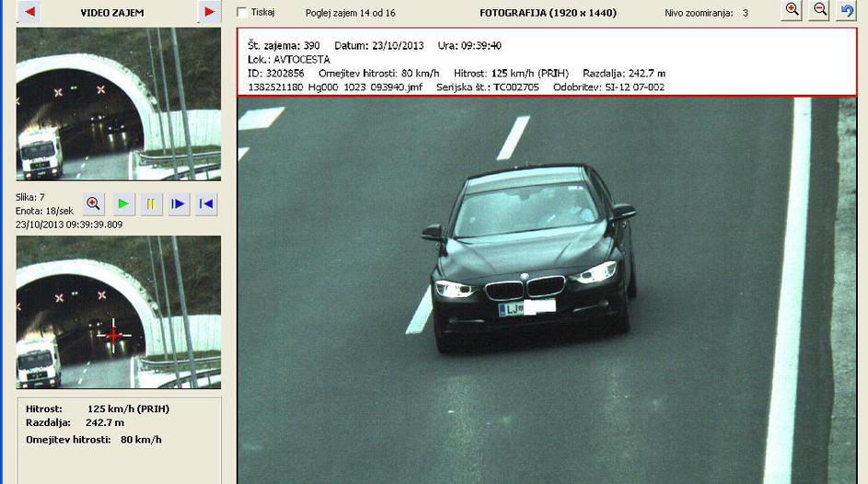The width and height of the screenshot is (868, 484).
Task: Click the red crosshair marker in the lower thumbnail
Action: pos(113,336)
